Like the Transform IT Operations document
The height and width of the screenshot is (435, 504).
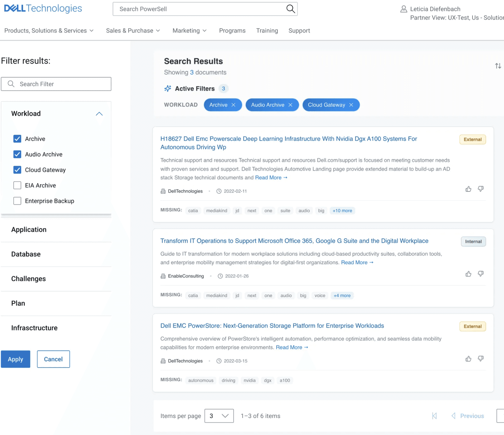[468, 274]
